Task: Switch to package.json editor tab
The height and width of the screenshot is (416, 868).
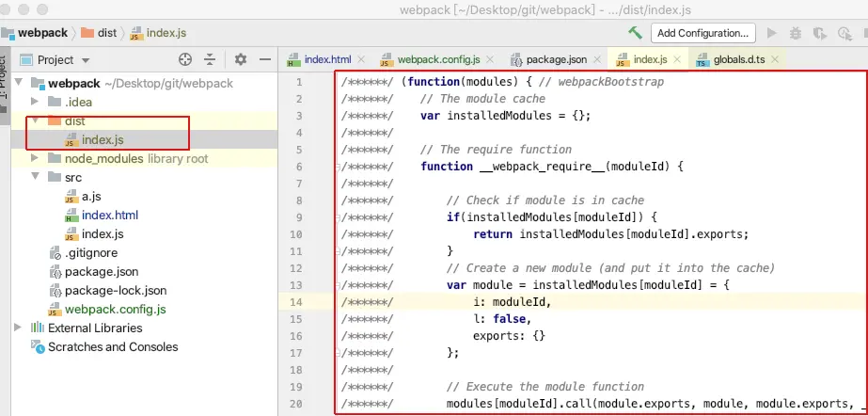Action: tap(557, 59)
